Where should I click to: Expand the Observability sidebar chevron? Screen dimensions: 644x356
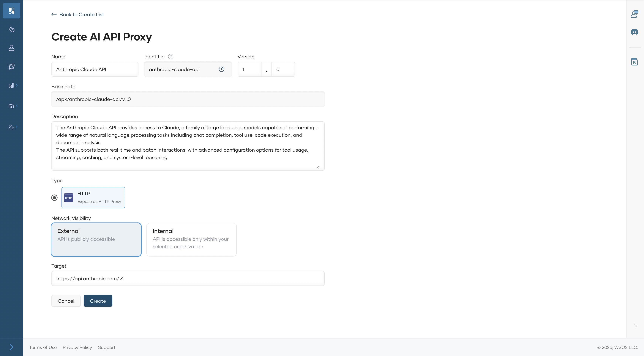click(17, 85)
